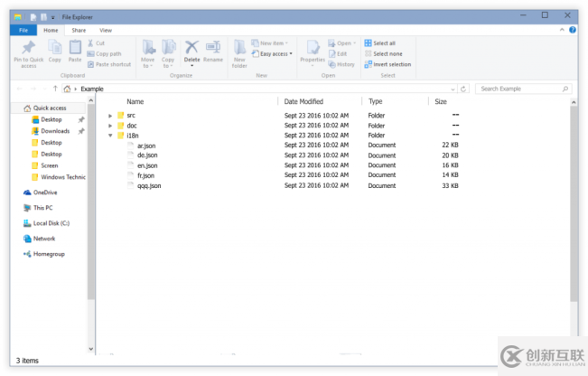Collapse the ribbon with the chevron
Viewport: 588px width, 376px height.
pos(562,30)
